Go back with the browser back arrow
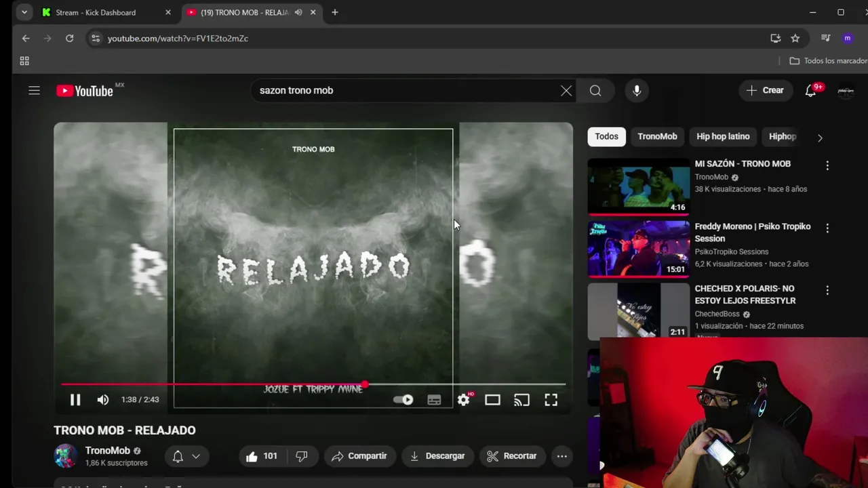 tap(26, 39)
